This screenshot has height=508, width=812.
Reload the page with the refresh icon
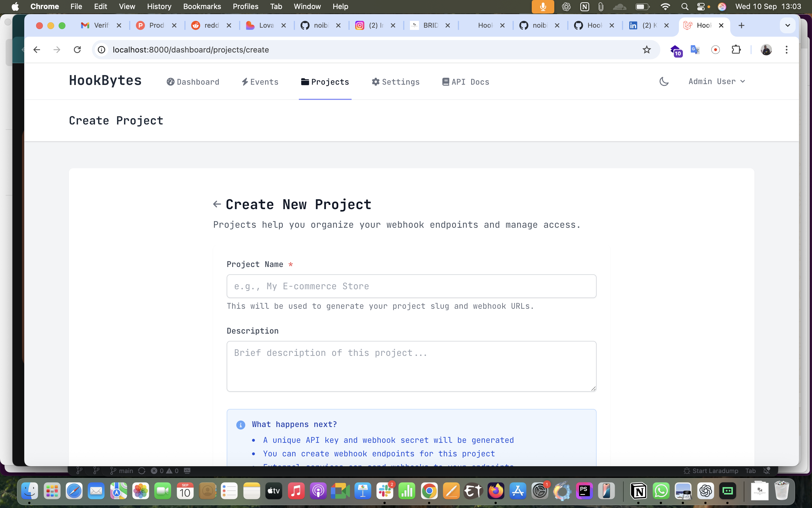(77, 50)
